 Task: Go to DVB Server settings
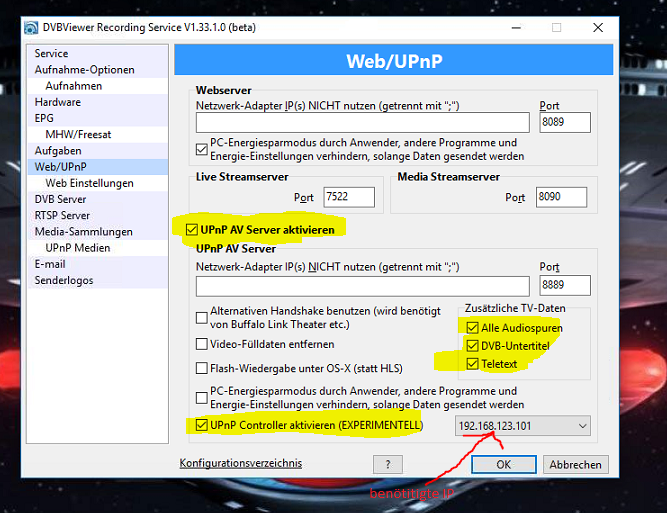[x=98, y=199]
